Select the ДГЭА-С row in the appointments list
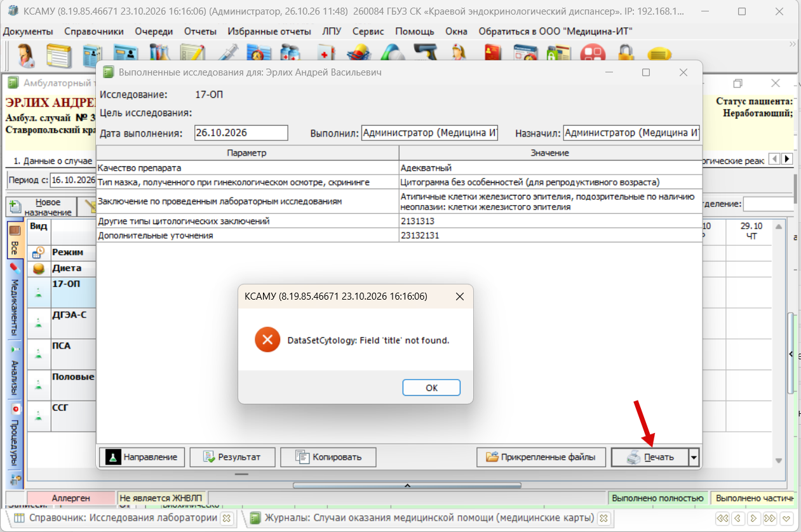The height and width of the screenshot is (532, 801). tap(61, 323)
